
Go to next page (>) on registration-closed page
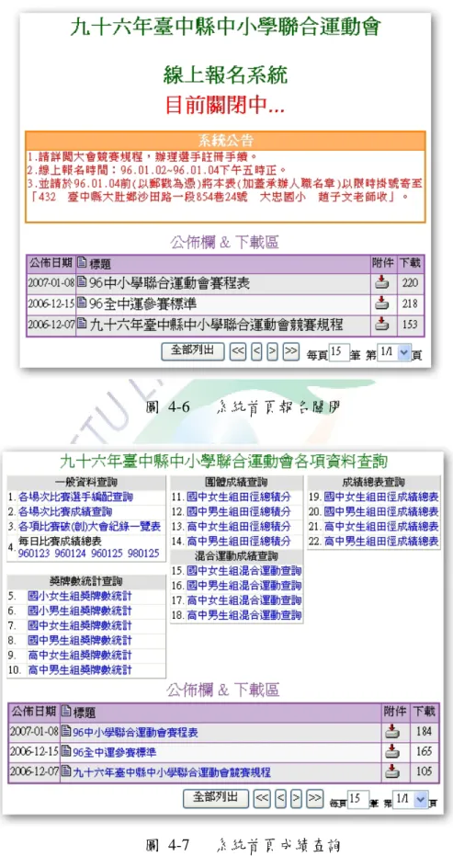(x=272, y=352)
